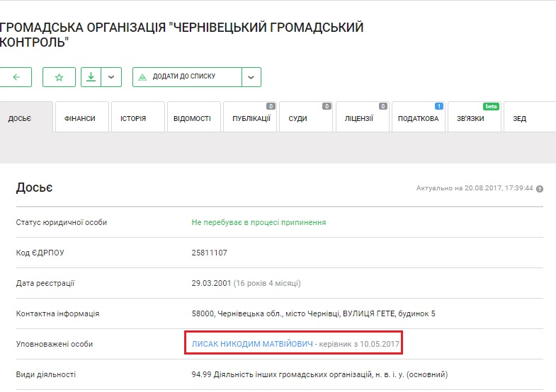The height and width of the screenshot is (392, 556).
Task: Click the back arrow button
Action: tap(16, 77)
